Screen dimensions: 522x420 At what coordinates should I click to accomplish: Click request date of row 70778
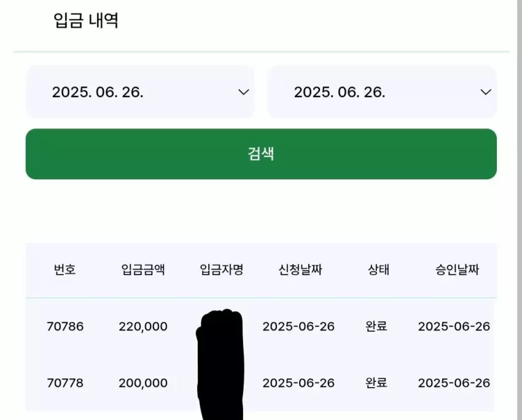click(x=298, y=383)
